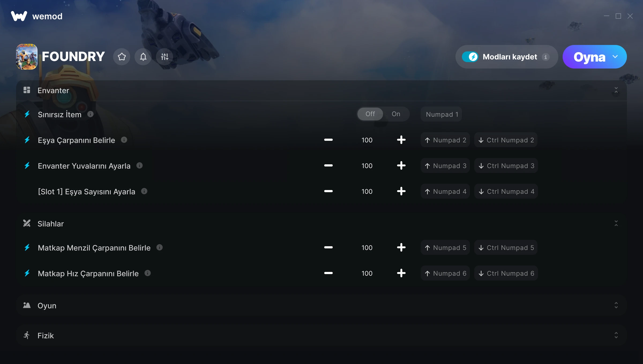Expand the Oyun section
The width and height of the screenshot is (643, 364).
coord(616,305)
